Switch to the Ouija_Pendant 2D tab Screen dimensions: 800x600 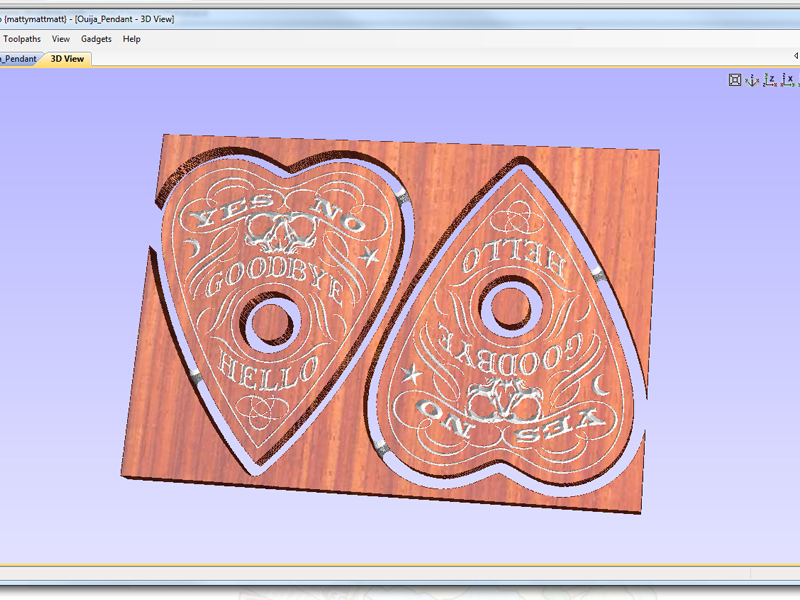(19, 59)
